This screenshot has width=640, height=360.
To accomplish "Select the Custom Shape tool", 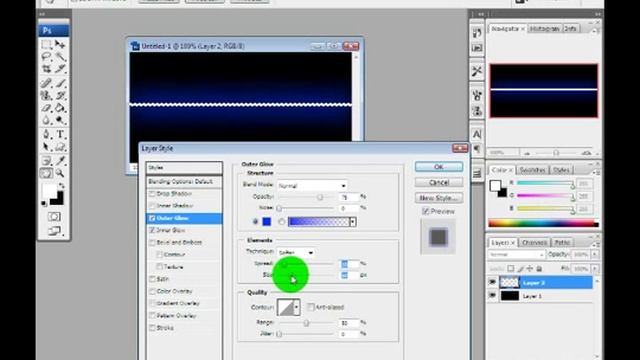I will point(60,147).
